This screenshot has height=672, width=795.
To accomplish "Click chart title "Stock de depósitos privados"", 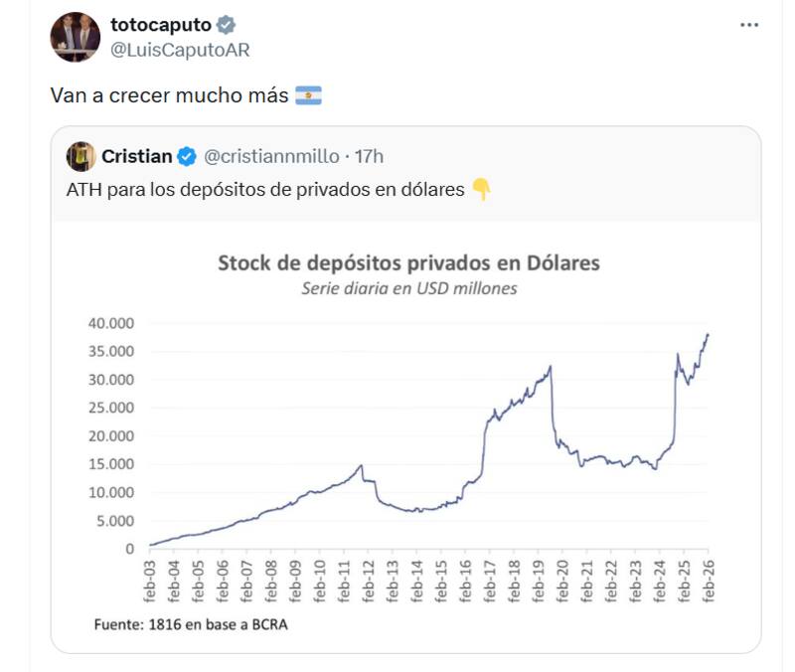I will (x=408, y=263).
